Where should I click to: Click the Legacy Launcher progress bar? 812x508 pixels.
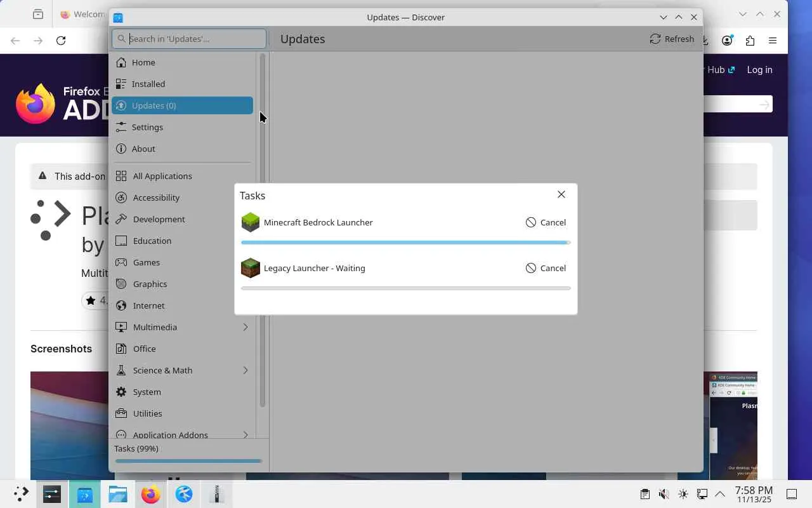pyautogui.click(x=406, y=288)
